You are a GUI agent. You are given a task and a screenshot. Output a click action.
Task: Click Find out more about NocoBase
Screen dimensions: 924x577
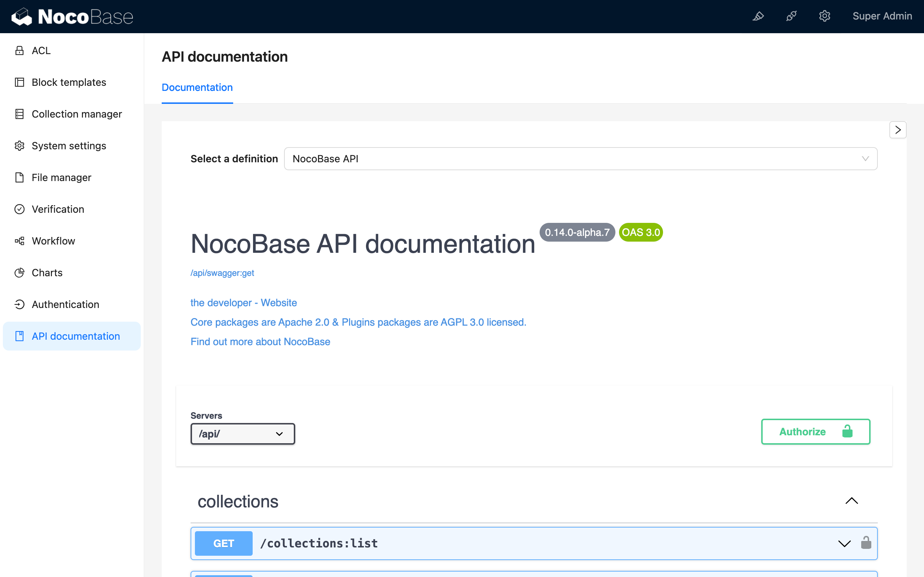point(260,342)
